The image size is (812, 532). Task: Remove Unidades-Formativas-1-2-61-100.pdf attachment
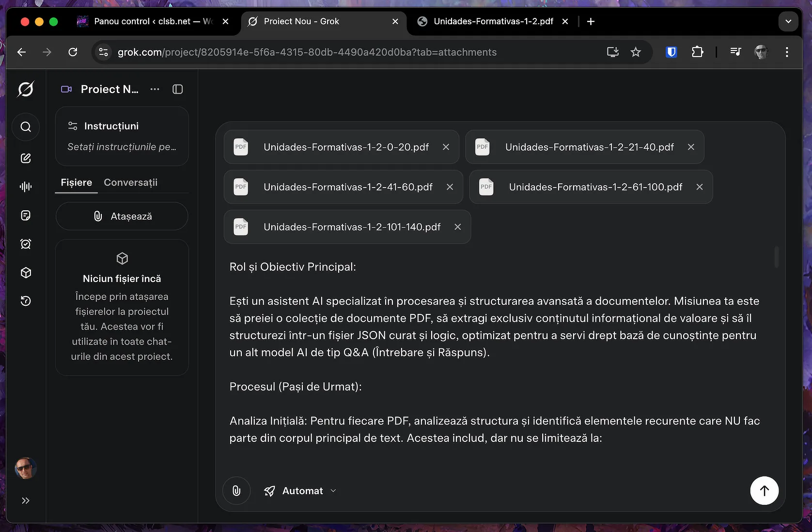click(700, 187)
